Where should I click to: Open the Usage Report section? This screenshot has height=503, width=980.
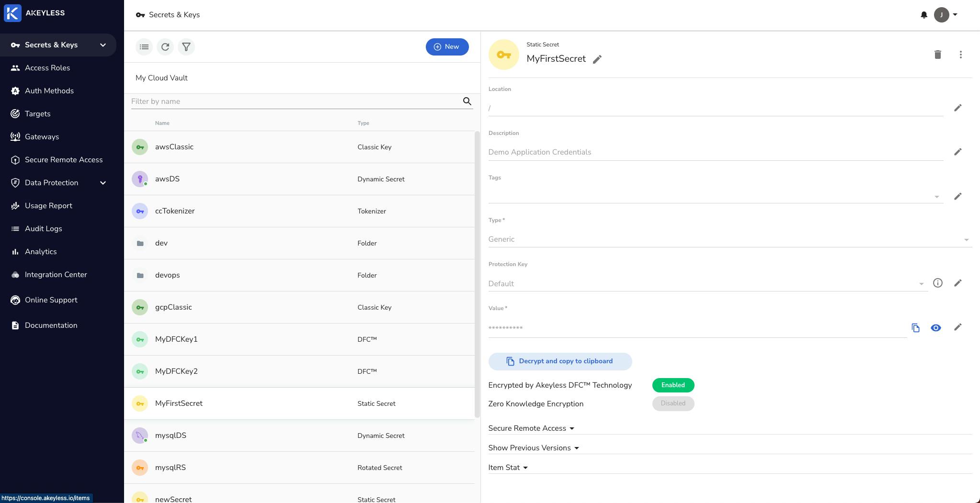coord(48,205)
